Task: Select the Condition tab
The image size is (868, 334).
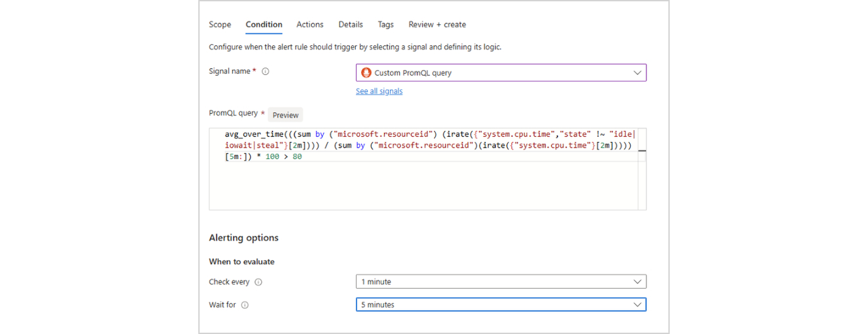Action: [264, 25]
